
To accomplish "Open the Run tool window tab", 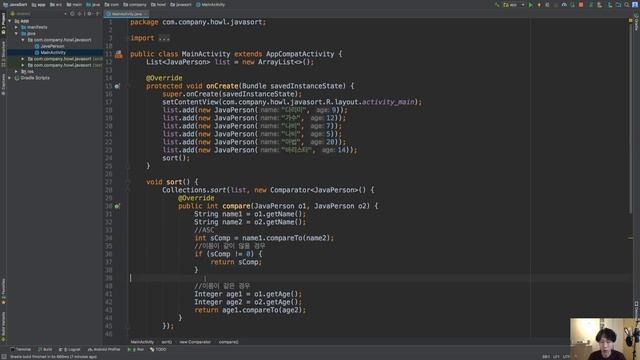I will (136, 350).
